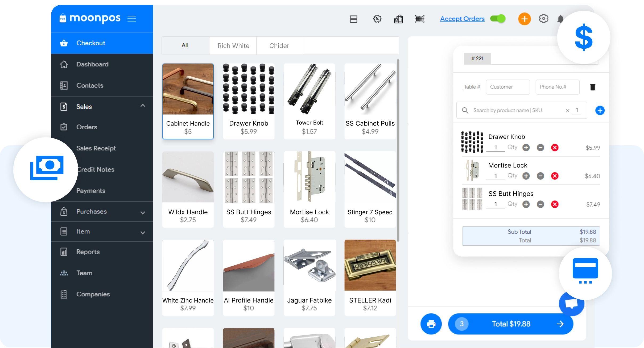Viewport: 644px width, 348px height.
Task: Click the trash icon to clear order
Action: coord(593,87)
